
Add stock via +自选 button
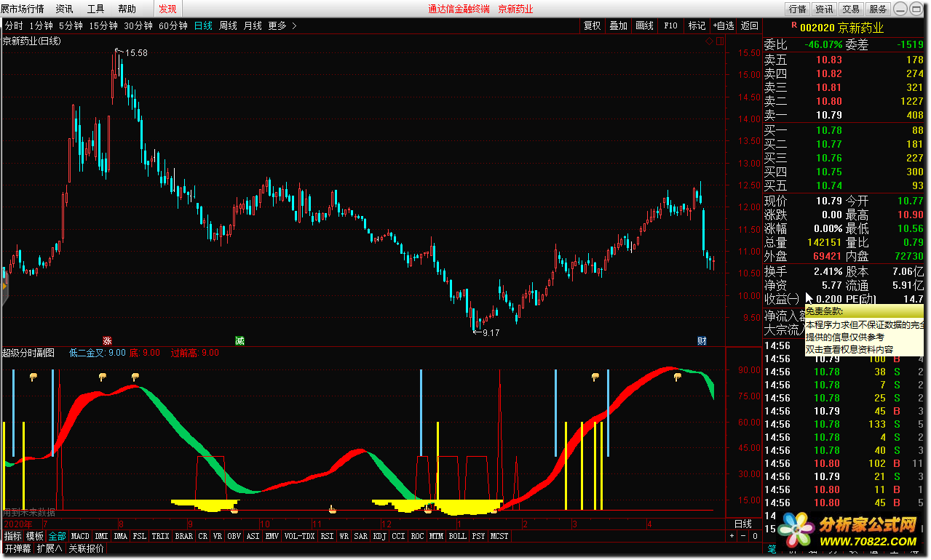coord(723,25)
